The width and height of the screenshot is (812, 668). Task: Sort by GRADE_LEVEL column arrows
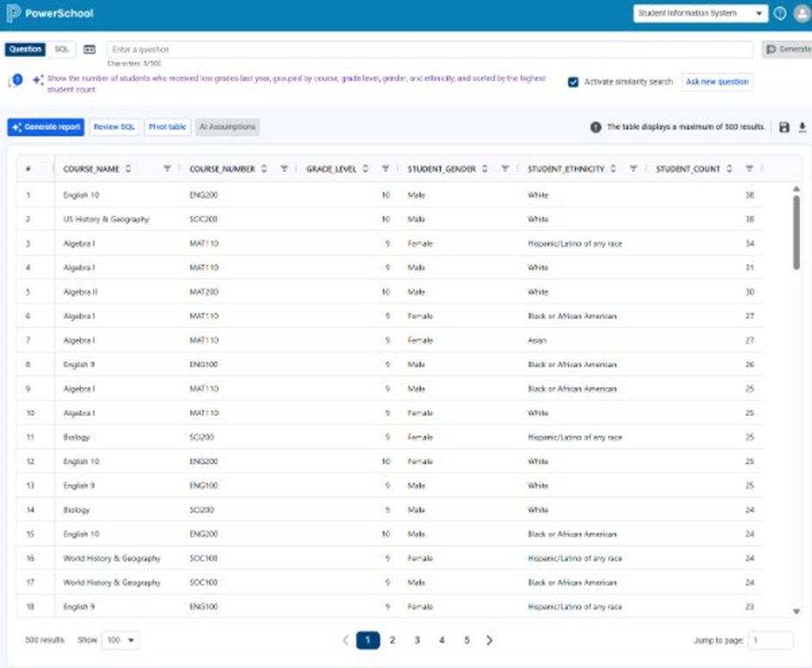point(366,169)
